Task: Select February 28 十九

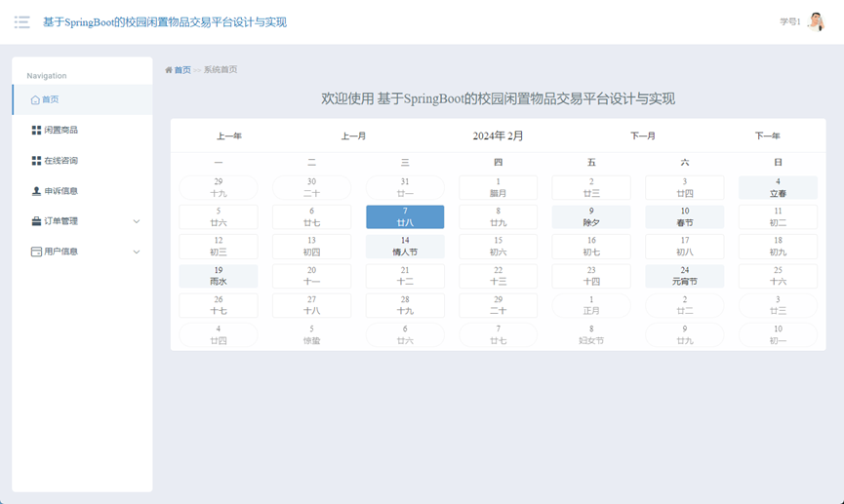Action: (405, 305)
